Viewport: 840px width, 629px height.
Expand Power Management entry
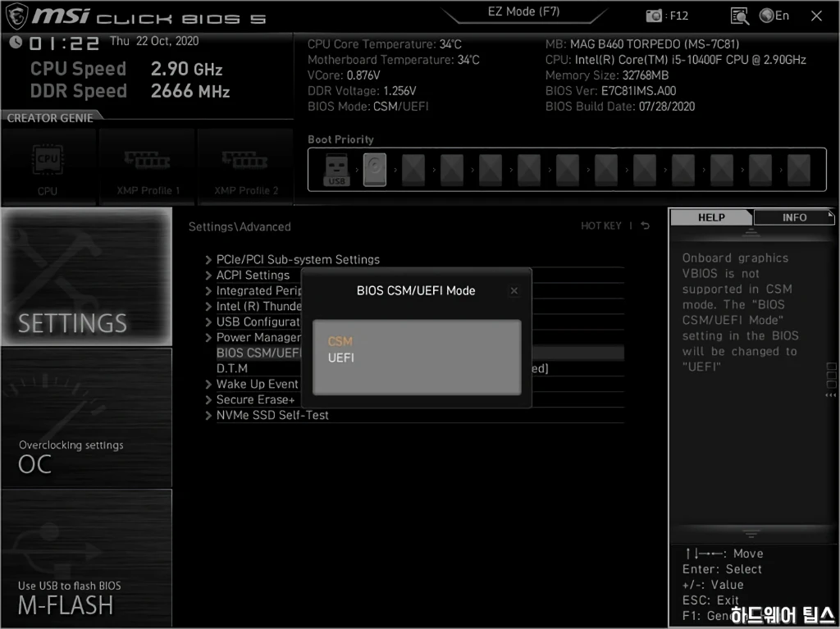click(x=253, y=338)
